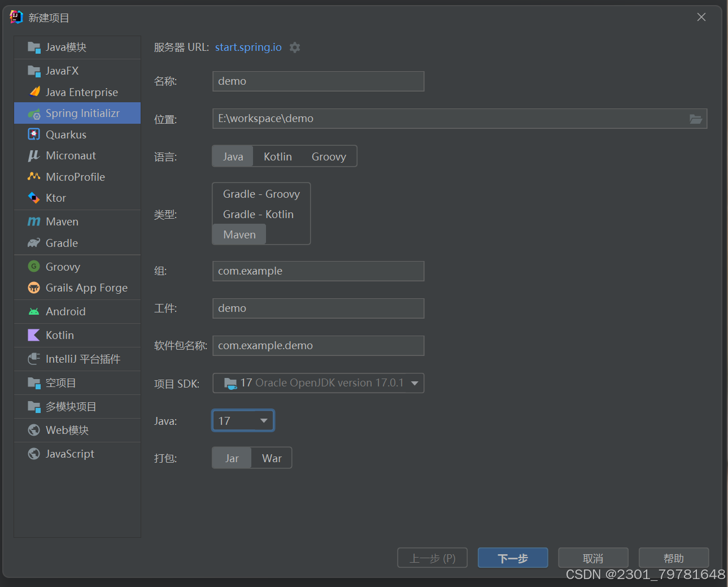Select Kotlin as the language
This screenshot has width=728, height=587.
[x=278, y=156]
